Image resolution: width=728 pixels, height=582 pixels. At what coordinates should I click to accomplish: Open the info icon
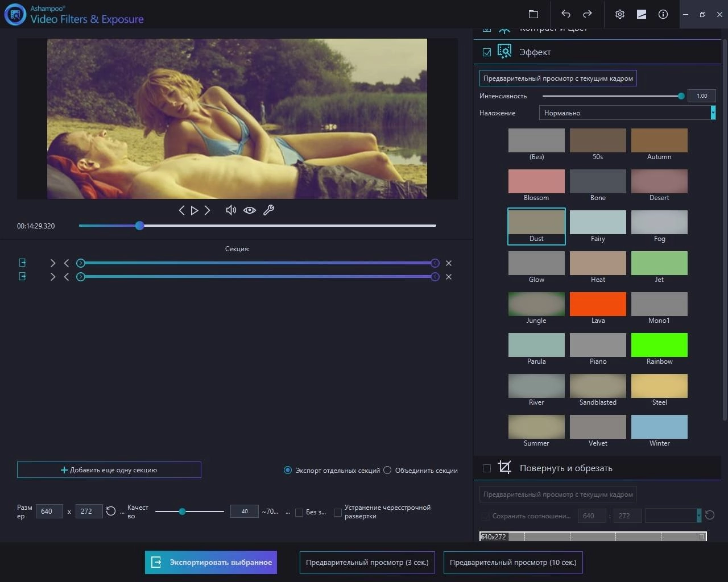click(663, 14)
